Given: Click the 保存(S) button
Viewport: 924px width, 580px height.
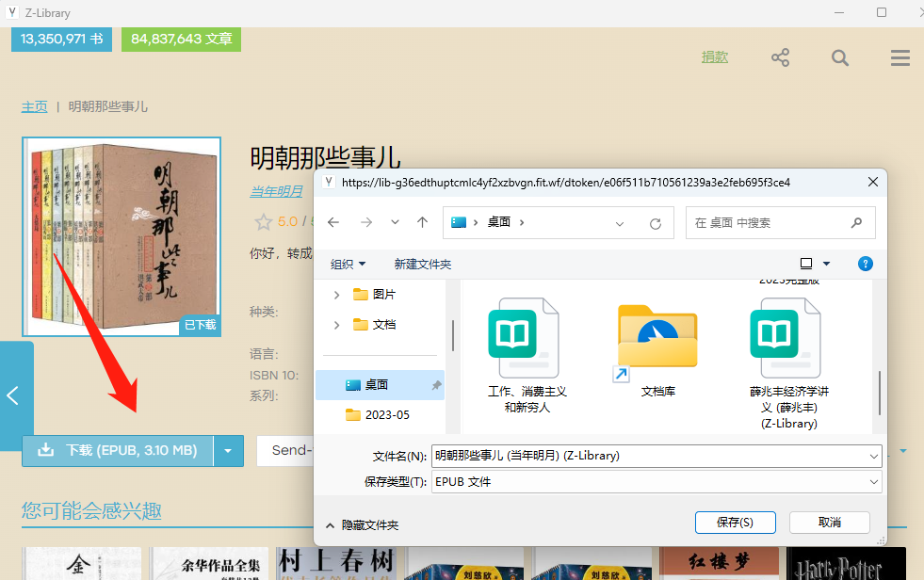Looking at the screenshot, I should pyautogui.click(x=735, y=523).
